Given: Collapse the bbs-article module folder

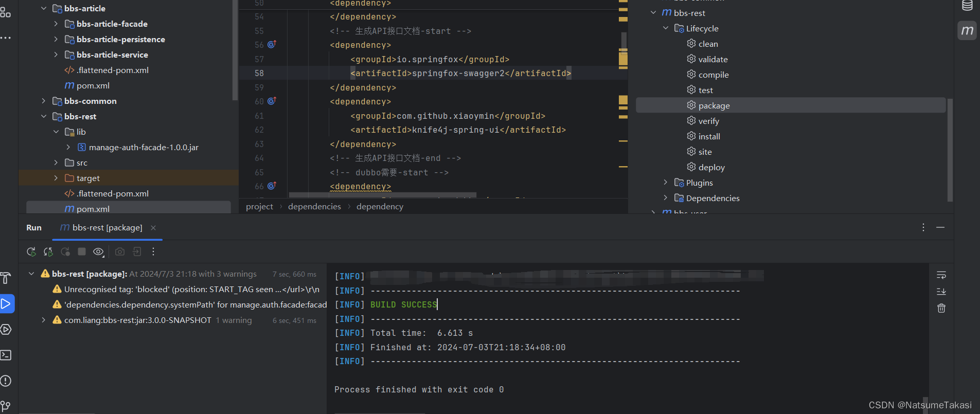Looking at the screenshot, I should [44, 8].
